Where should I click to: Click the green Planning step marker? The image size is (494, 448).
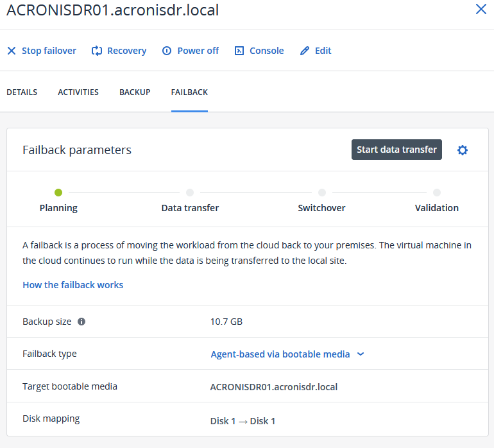click(58, 193)
